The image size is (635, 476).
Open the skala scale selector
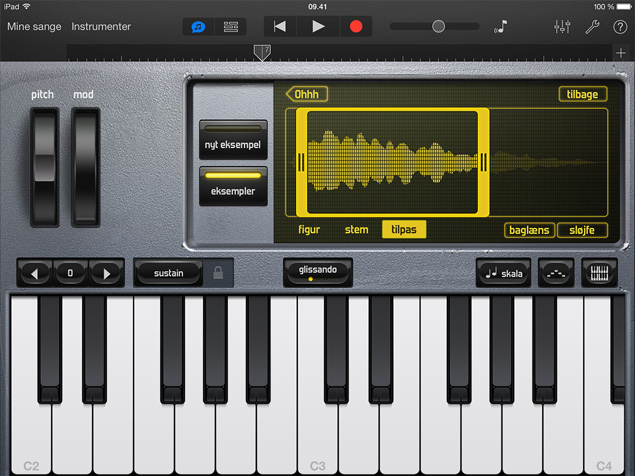click(503, 273)
